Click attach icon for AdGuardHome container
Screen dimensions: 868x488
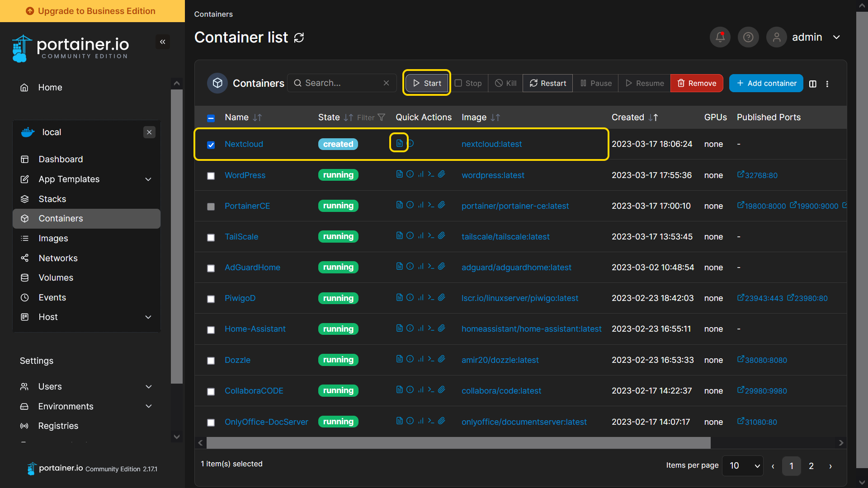[x=442, y=267]
